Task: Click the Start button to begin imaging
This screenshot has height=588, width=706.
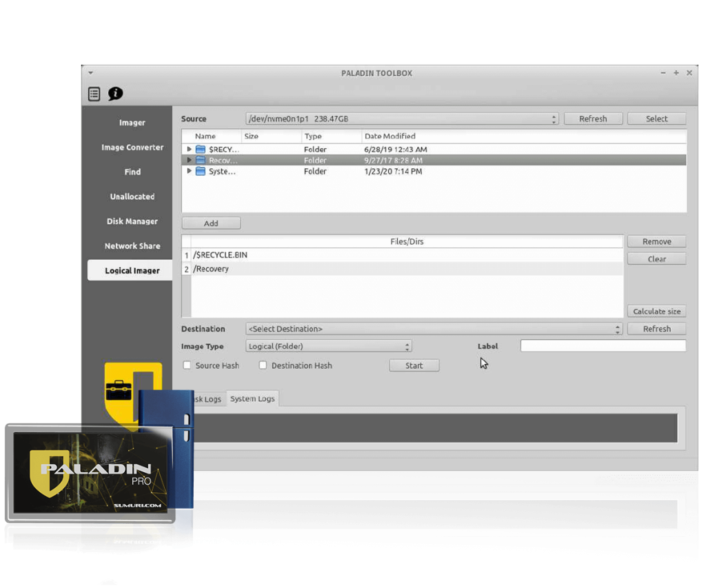Action: click(x=414, y=365)
